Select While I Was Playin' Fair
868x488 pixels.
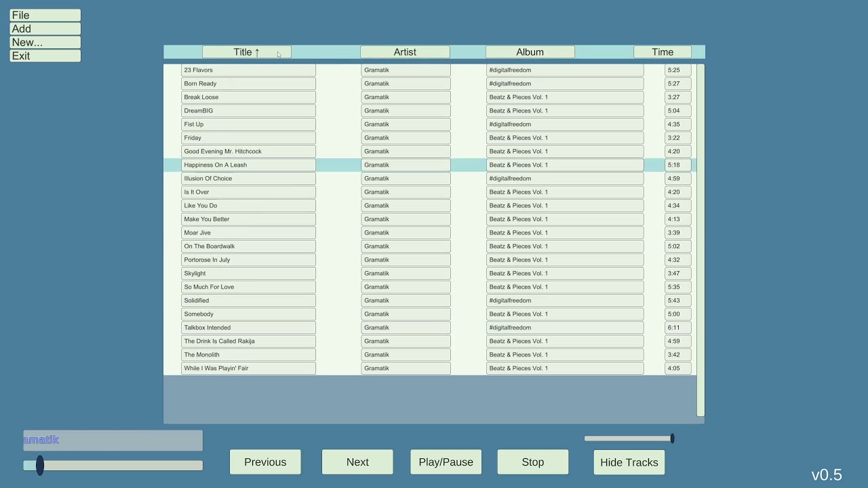click(248, 368)
